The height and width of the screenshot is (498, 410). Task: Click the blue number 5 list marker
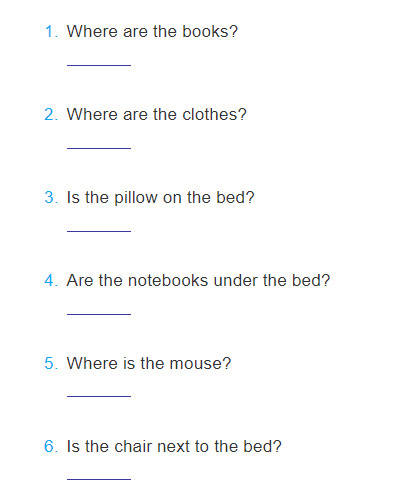[x=51, y=363]
